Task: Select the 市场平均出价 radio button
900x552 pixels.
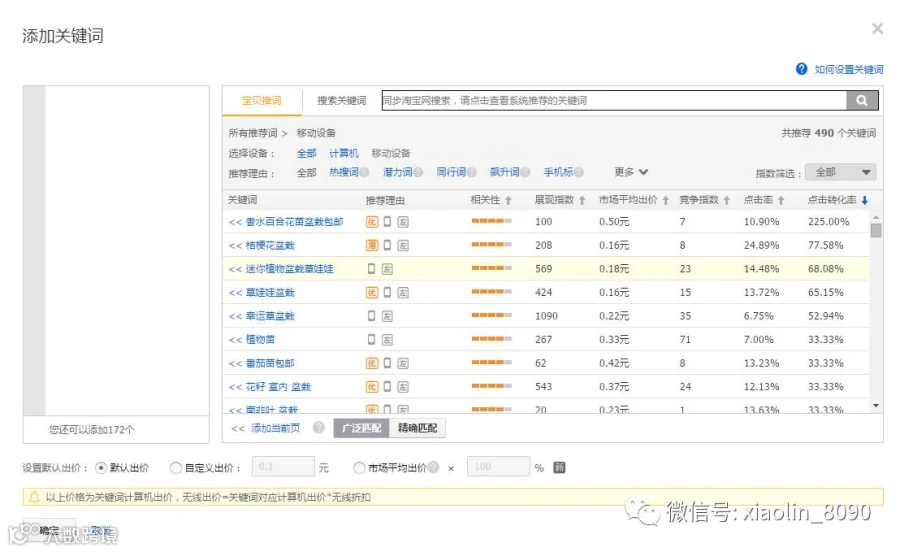Action: tap(359, 468)
